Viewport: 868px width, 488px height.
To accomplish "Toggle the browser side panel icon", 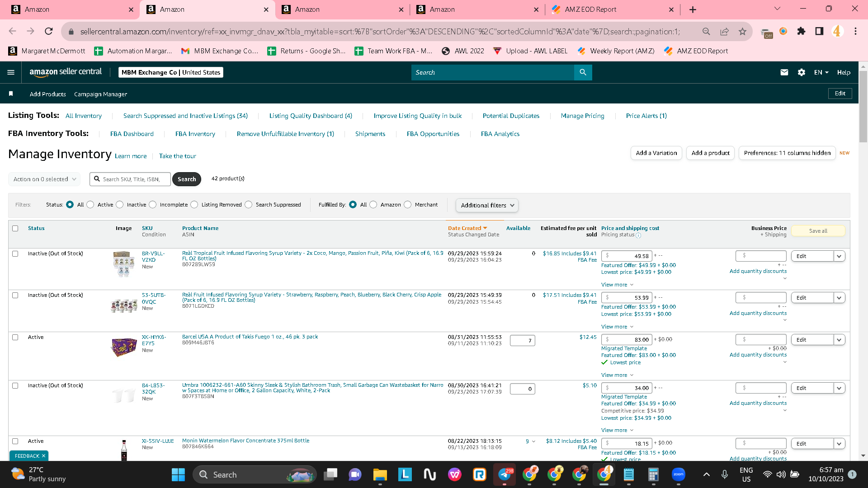I will [x=819, y=31].
